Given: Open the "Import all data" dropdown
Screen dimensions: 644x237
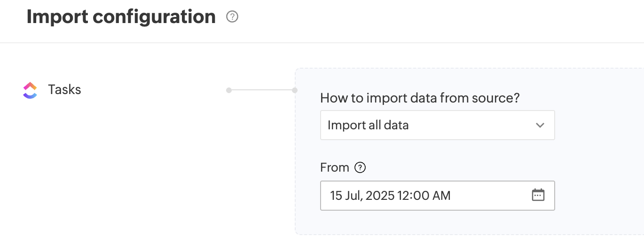Looking at the screenshot, I should (437, 126).
